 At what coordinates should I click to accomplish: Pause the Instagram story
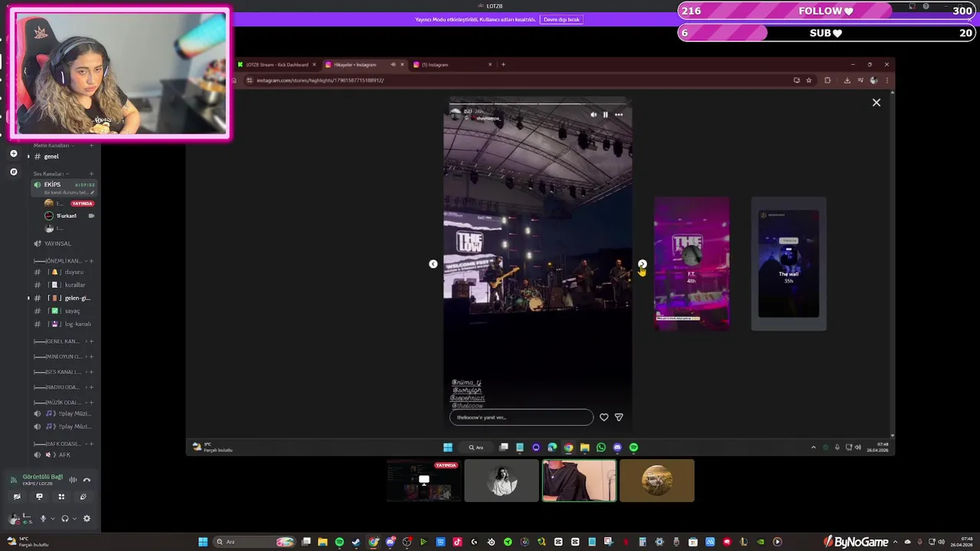(605, 115)
